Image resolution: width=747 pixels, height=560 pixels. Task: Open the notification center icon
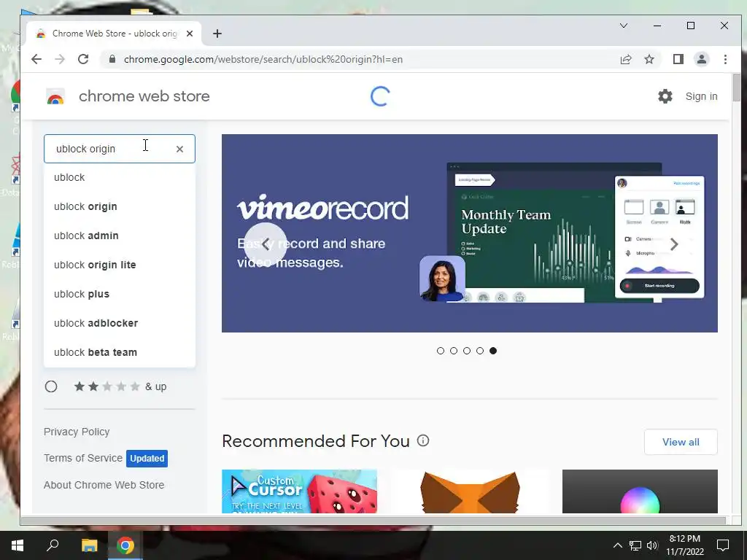click(x=723, y=545)
